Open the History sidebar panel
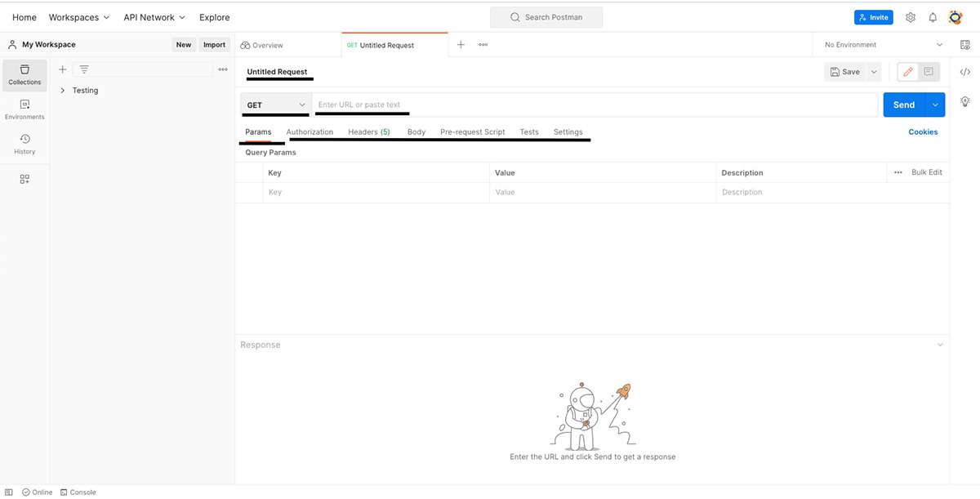The image size is (980, 499). pyautogui.click(x=24, y=144)
